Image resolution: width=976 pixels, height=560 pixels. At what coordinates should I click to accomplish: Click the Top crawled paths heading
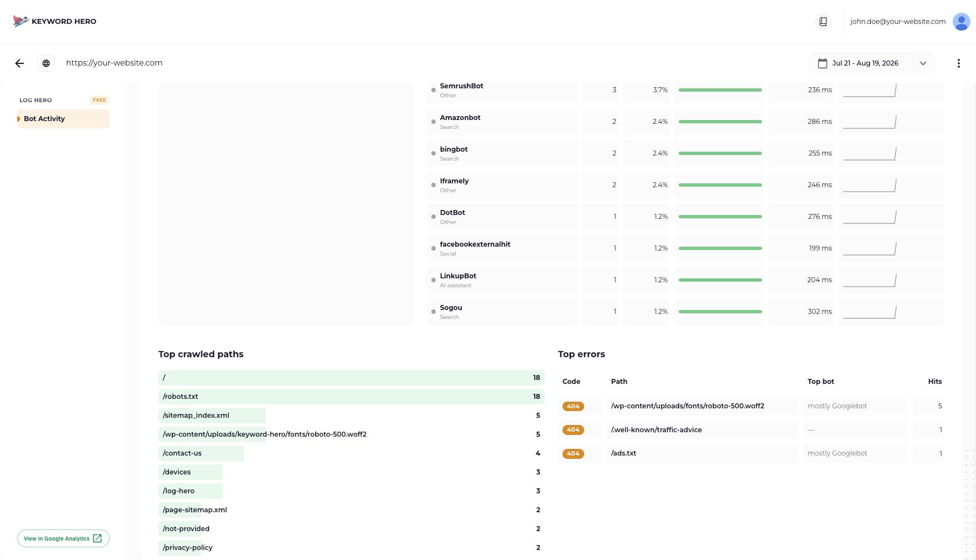(x=201, y=354)
